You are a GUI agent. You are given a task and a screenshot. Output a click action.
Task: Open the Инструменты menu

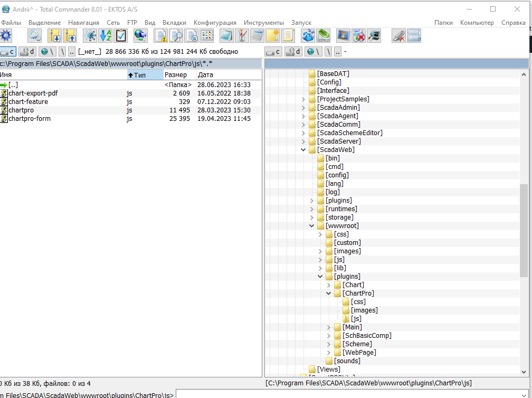tap(264, 23)
